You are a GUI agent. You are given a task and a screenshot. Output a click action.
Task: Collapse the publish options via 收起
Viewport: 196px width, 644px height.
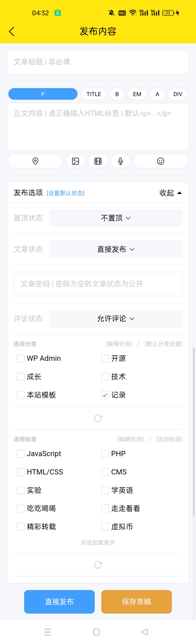click(x=171, y=193)
